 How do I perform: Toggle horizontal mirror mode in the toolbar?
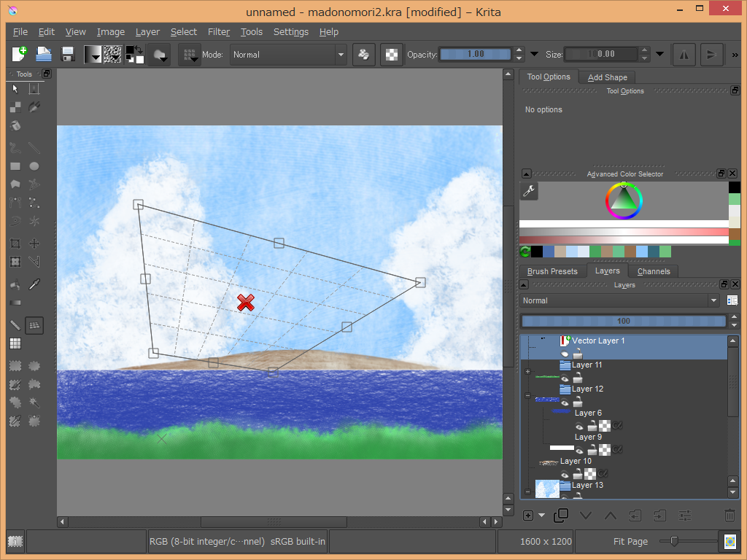tap(684, 54)
